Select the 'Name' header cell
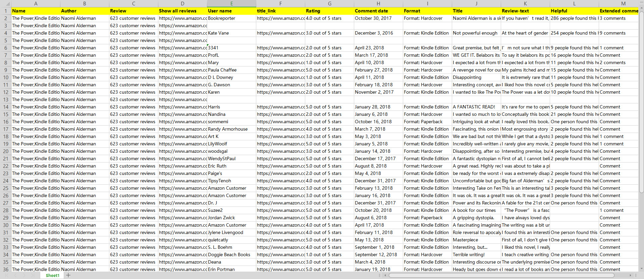The height and width of the screenshot is (279, 644). tap(36, 11)
